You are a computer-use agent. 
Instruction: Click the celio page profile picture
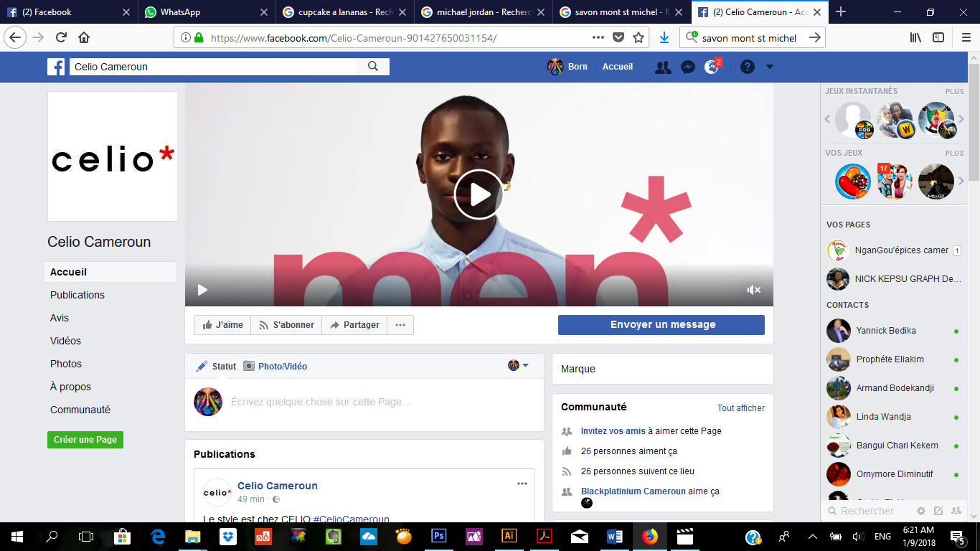pyautogui.click(x=113, y=156)
